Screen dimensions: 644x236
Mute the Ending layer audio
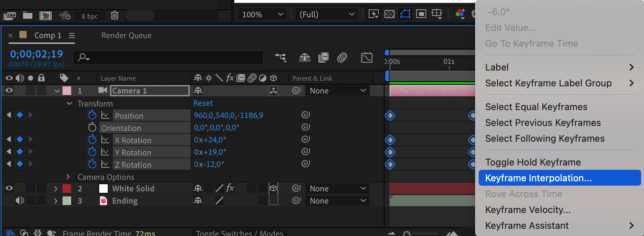point(20,200)
